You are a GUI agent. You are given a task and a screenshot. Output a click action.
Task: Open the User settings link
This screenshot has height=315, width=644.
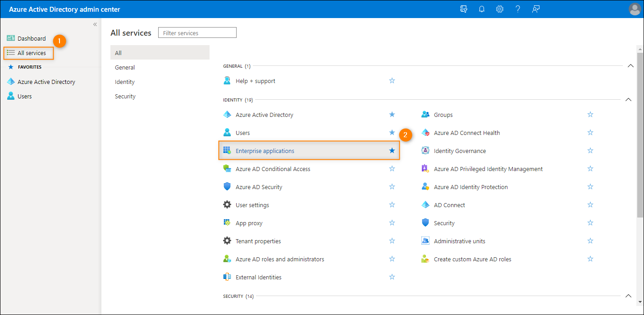click(x=252, y=205)
